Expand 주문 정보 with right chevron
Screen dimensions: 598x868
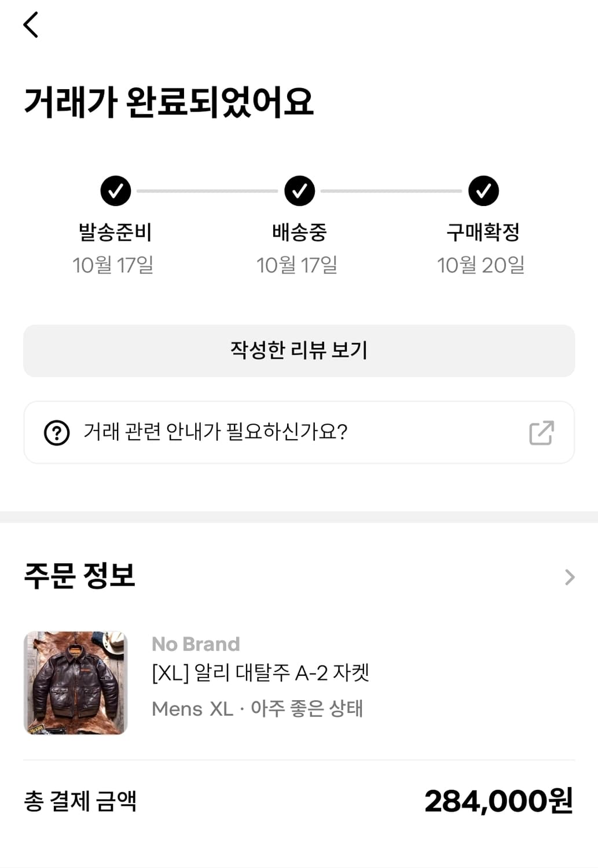pyautogui.click(x=570, y=577)
